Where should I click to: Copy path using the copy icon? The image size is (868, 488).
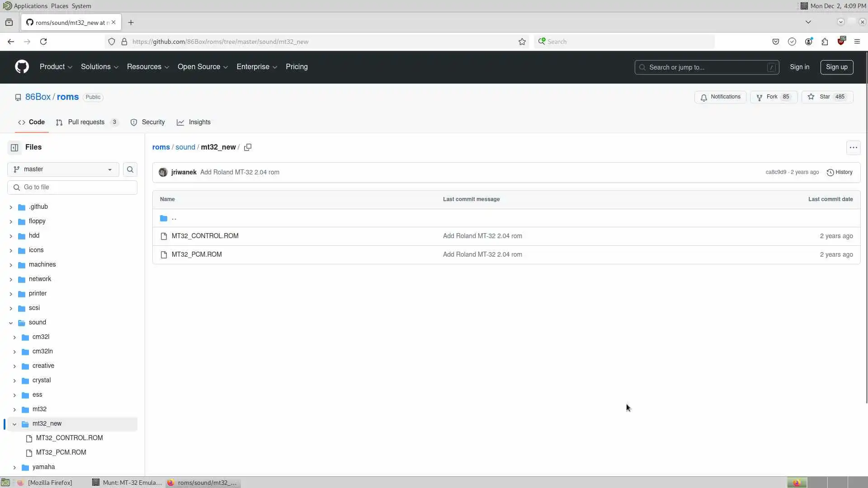(248, 147)
